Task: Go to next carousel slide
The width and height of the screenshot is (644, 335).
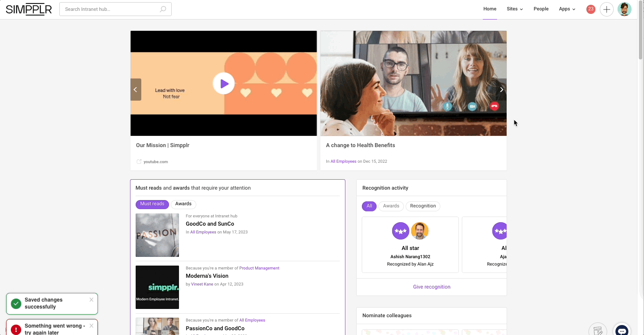Action: 501,89
